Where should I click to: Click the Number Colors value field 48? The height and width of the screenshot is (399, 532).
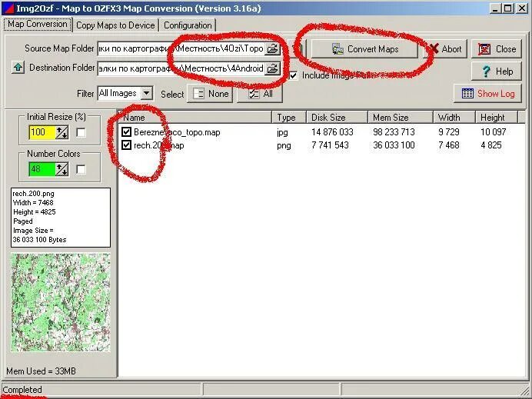point(42,169)
